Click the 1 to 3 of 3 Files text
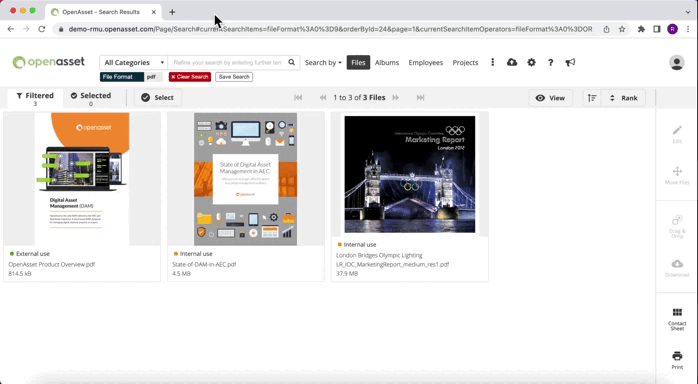 [359, 97]
